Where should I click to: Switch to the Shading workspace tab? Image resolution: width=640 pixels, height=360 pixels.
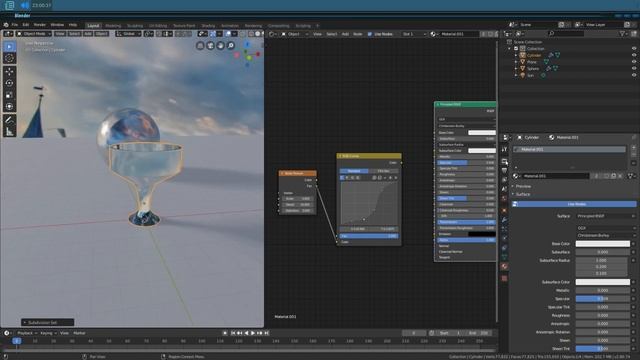(x=208, y=26)
